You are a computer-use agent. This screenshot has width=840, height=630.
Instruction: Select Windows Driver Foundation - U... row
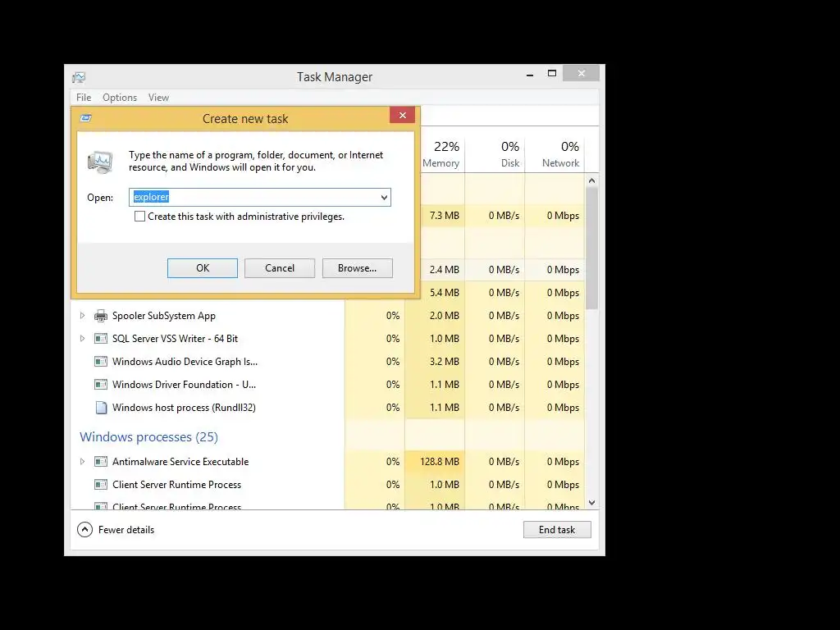(x=185, y=385)
